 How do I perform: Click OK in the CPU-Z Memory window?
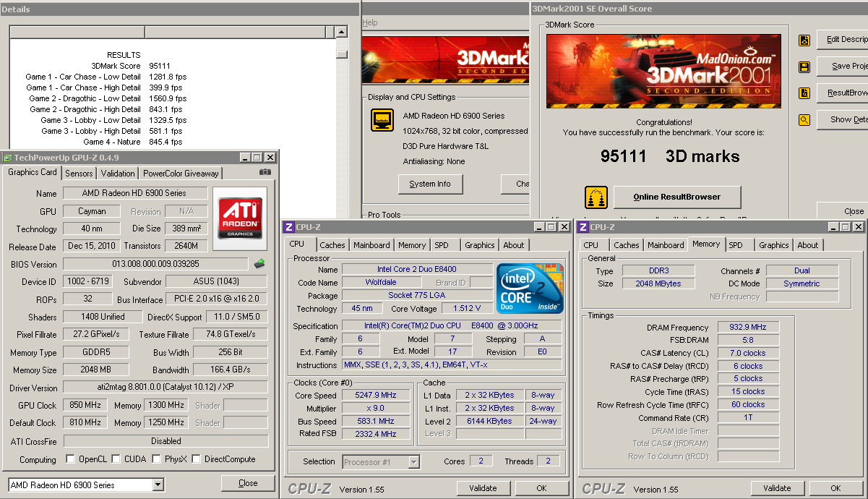[x=835, y=488]
